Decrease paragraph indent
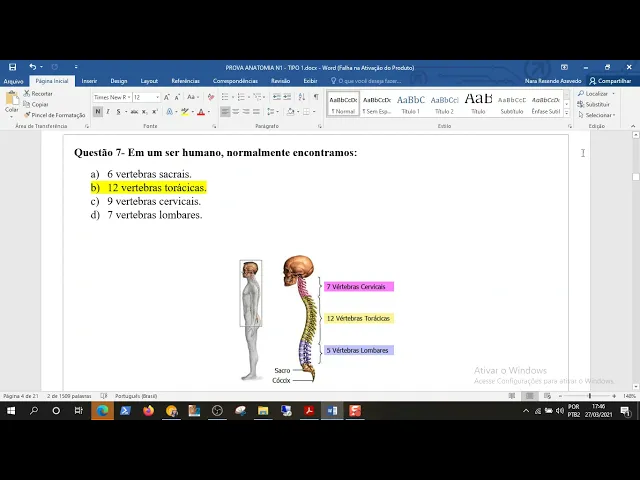This screenshot has width=640, height=480. (277, 97)
